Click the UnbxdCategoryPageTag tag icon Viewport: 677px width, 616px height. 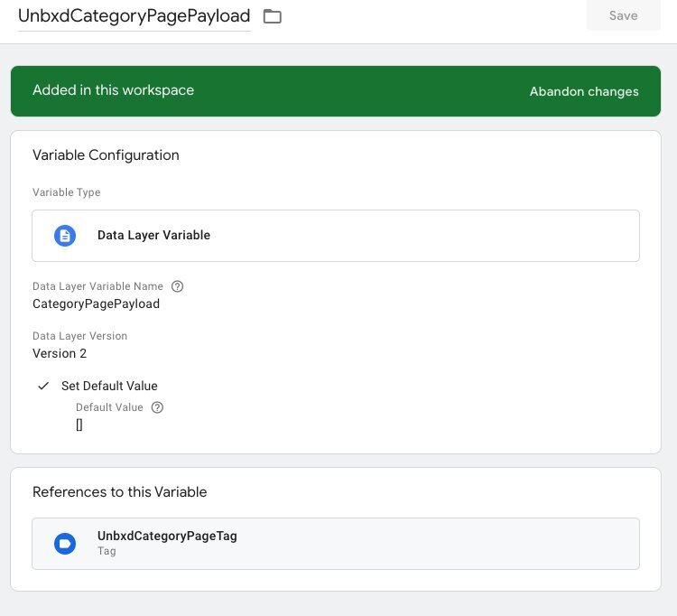[65, 544]
